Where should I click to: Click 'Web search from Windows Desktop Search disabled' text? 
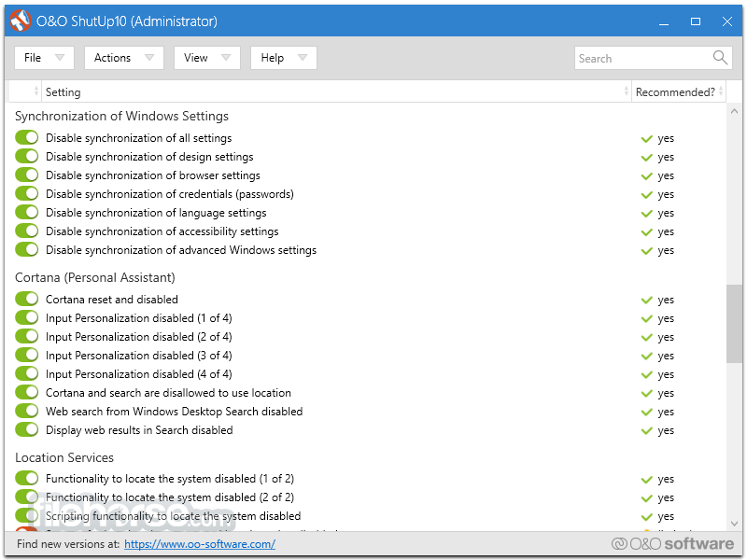click(x=174, y=412)
